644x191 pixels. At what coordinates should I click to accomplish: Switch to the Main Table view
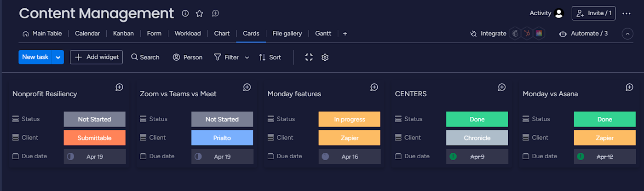(x=42, y=34)
